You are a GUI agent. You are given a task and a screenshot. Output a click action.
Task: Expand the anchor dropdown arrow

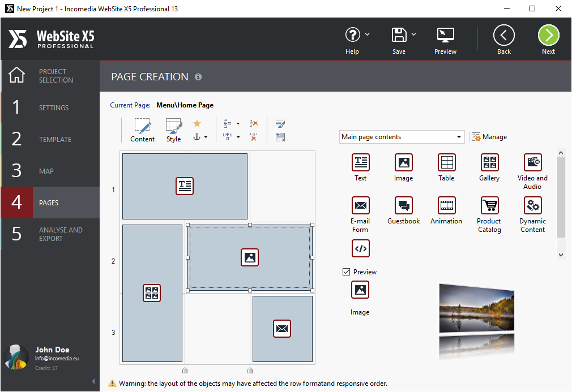tap(207, 136)
